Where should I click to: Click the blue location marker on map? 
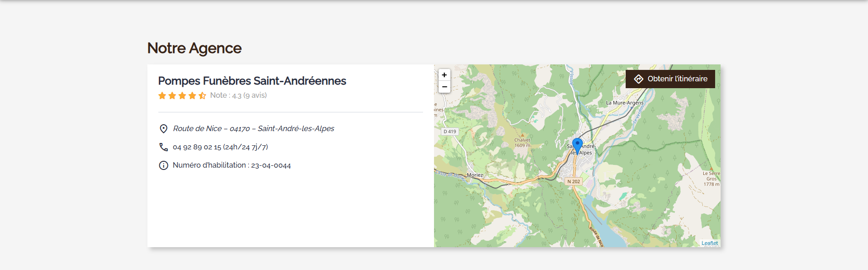(x=577, y=145)
